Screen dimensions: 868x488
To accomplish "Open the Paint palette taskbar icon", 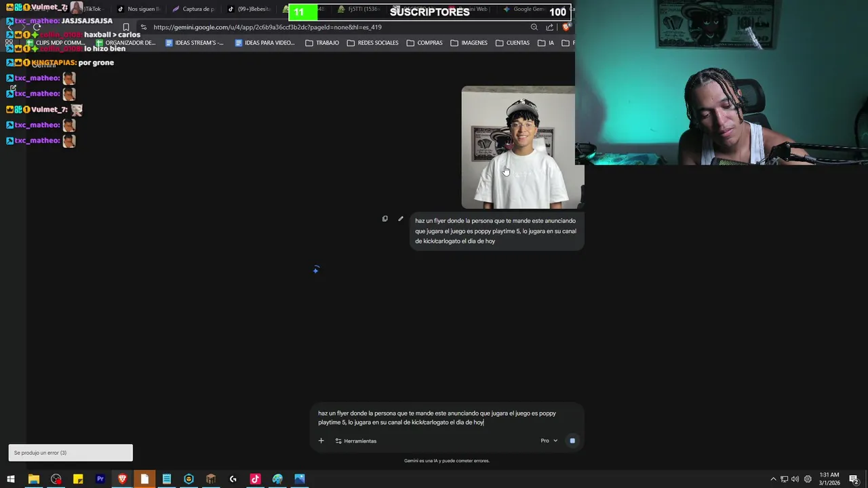I will click(x=277, y=479).
